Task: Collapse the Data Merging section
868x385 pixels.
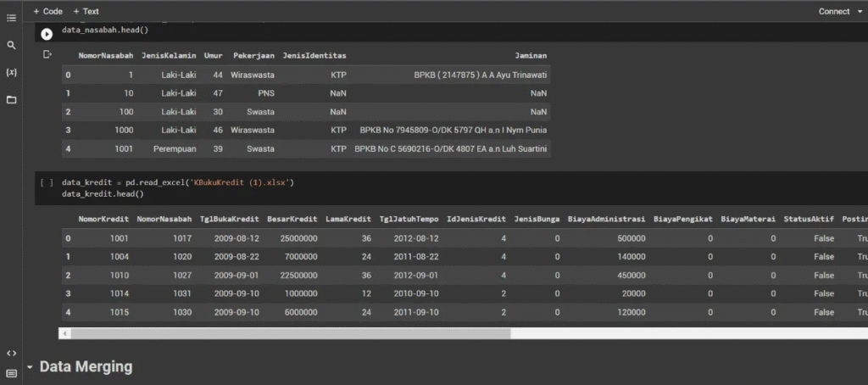Action: (x=31, y=367)
